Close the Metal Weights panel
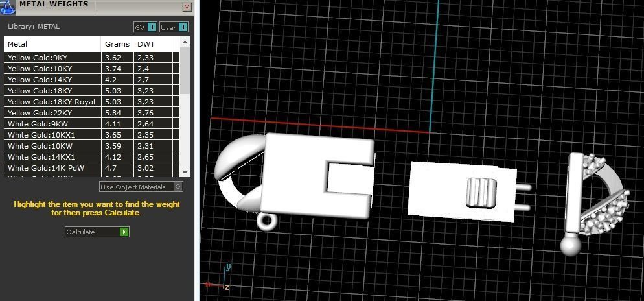Viewport: 644px width, 301px height. tap(187, 6)
